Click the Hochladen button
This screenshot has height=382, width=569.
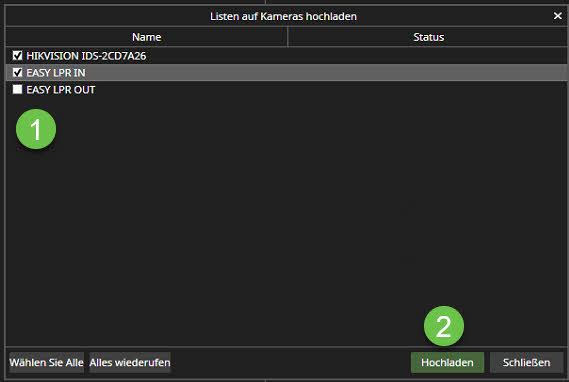pos(447,362)
